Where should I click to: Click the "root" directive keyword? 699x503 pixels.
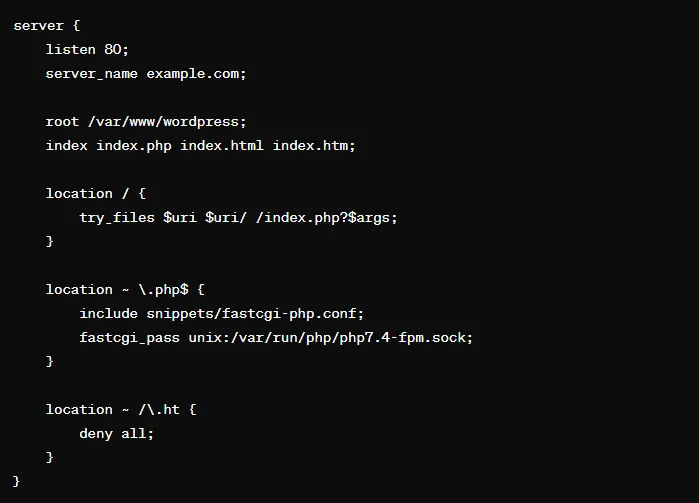[62, 121]
